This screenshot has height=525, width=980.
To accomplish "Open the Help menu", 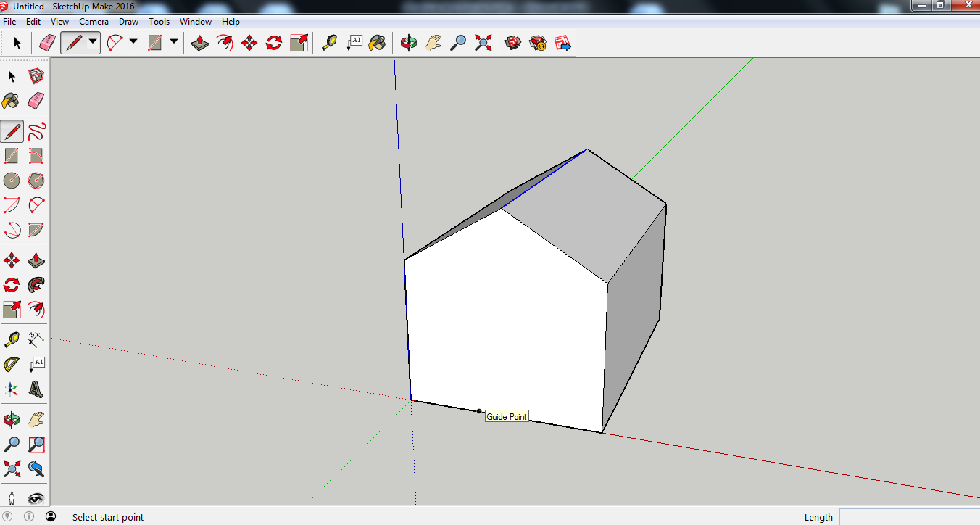I will tap(231, 22).
